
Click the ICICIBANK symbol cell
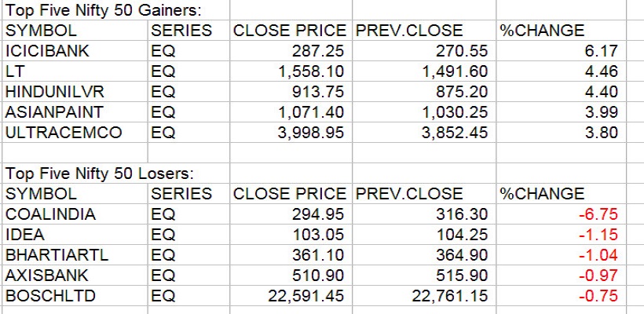[47, 52]
